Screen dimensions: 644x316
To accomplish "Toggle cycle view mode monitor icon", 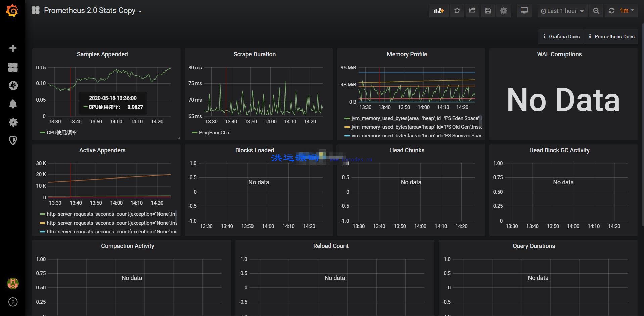I will 524,11.
